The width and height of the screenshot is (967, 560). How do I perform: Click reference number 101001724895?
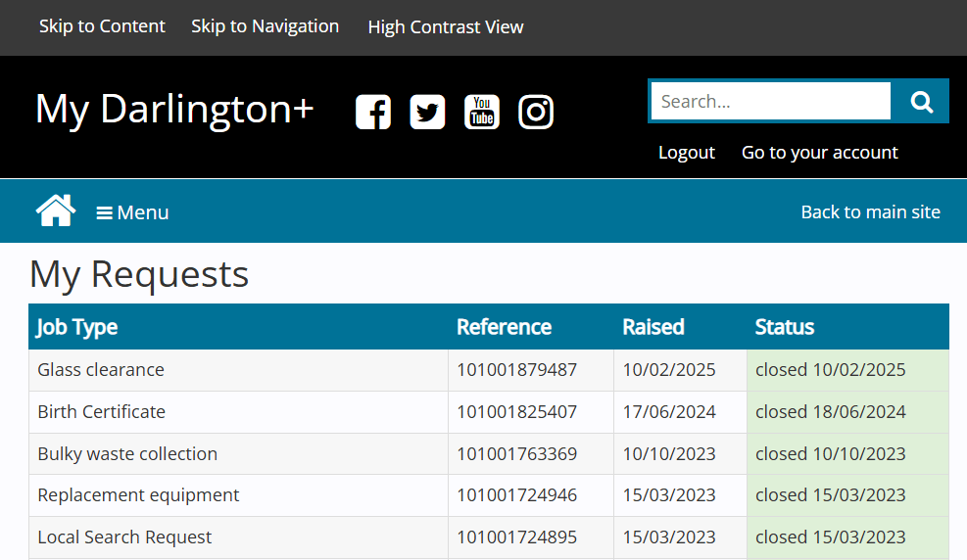pyautogui.click(x=516, y=537)
